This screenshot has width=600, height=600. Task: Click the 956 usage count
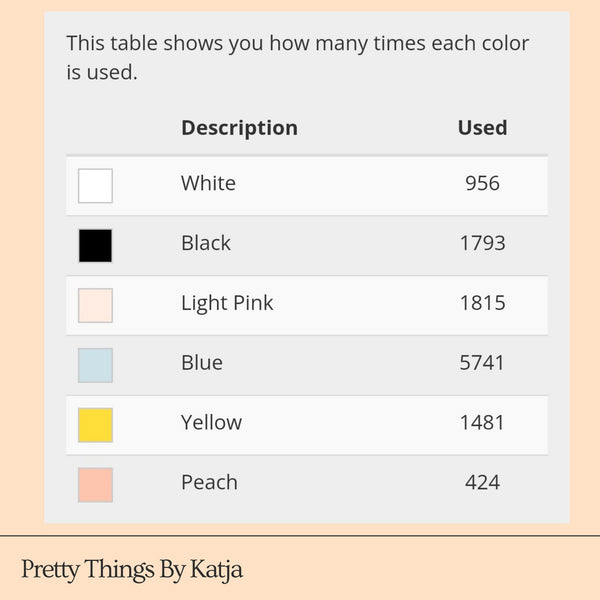click(x=482, y=183)
